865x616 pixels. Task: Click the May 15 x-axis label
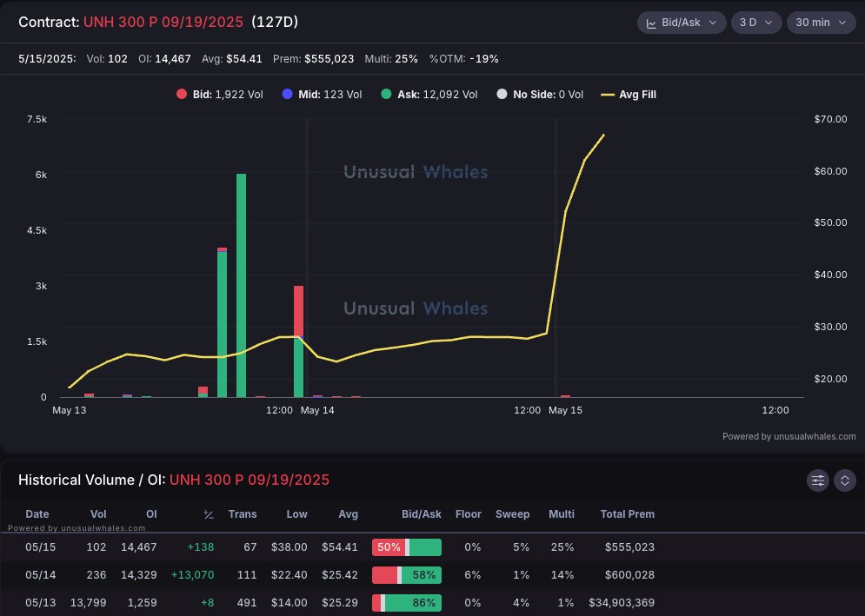point(565,410)
